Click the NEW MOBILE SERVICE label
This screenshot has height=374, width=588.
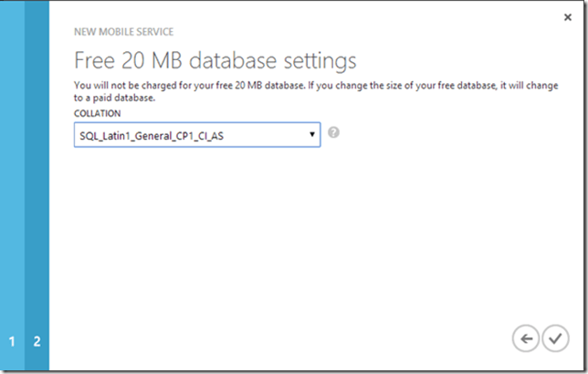click(x=121, y=30)
